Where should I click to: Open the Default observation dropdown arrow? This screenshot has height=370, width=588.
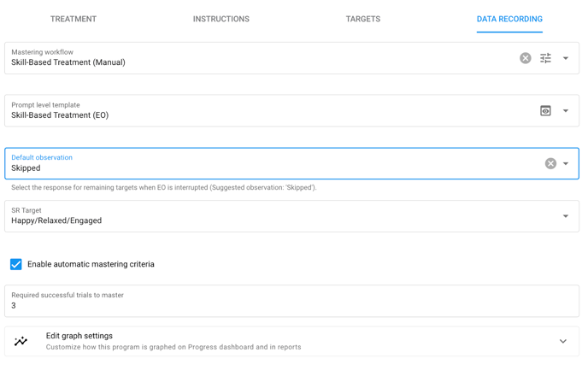[x=566, y=163]
